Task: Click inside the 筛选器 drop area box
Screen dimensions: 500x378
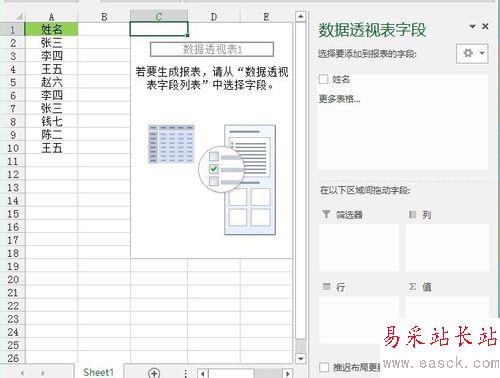Action: click(x=359, y=247)
